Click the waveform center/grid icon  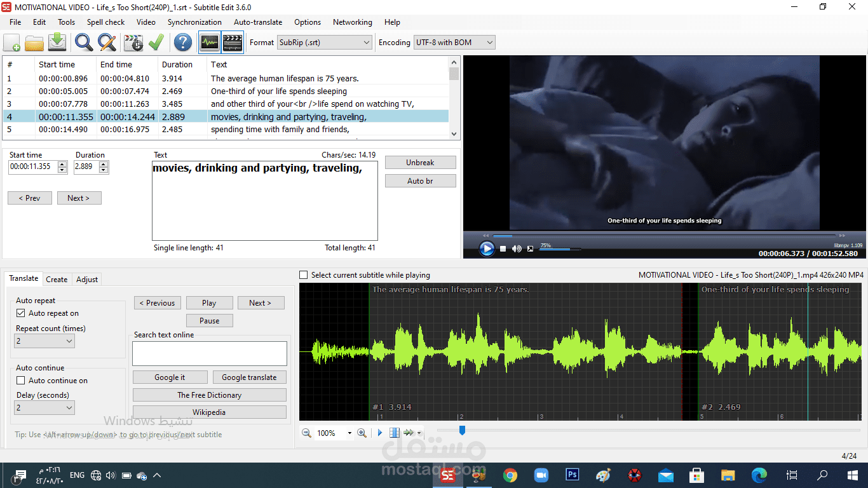[x=395, y=433]
